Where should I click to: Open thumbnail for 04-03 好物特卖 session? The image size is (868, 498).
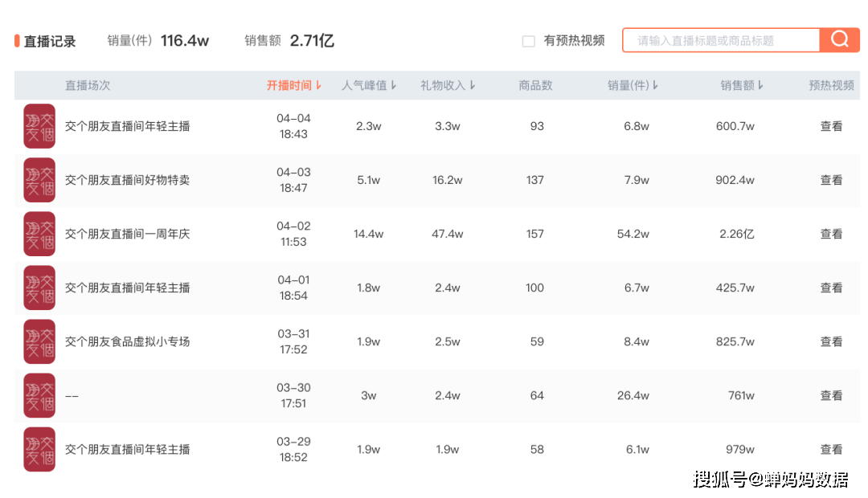(x=39, y=180)
